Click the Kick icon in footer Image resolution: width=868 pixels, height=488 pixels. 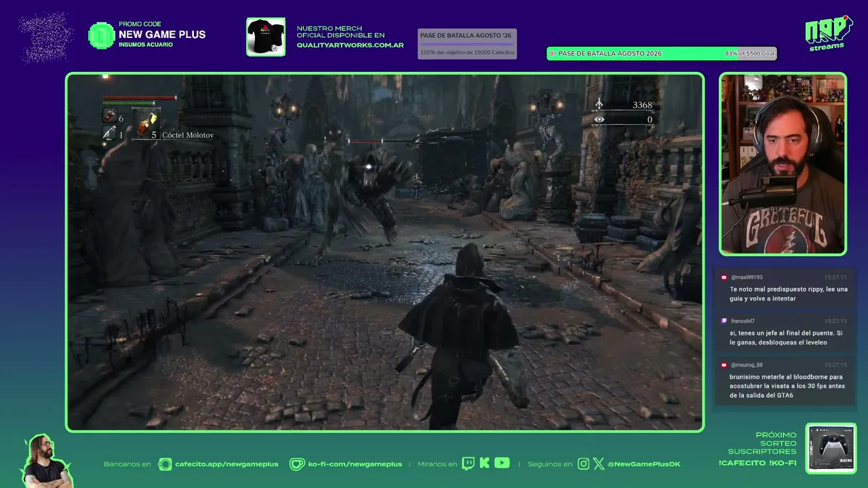[484, 463]
